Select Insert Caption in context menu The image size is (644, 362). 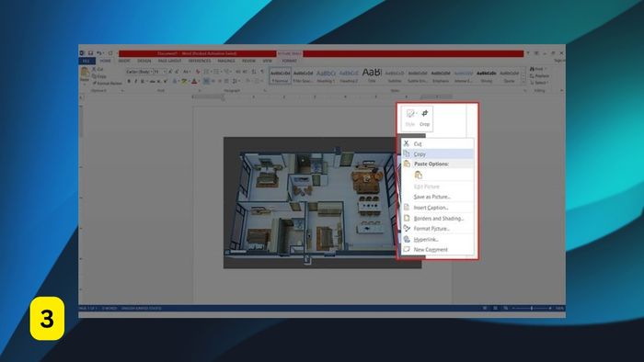click(x=437, y=208)
